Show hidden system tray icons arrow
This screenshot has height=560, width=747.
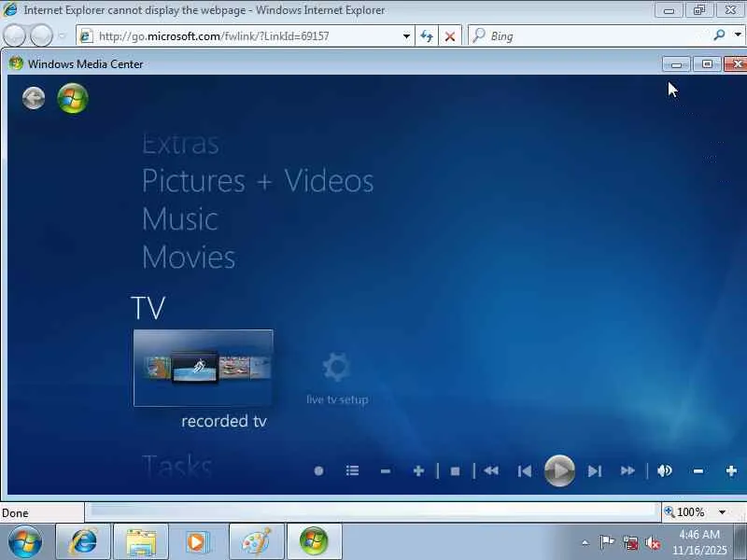pyautogui.click(x=585, y=543)
